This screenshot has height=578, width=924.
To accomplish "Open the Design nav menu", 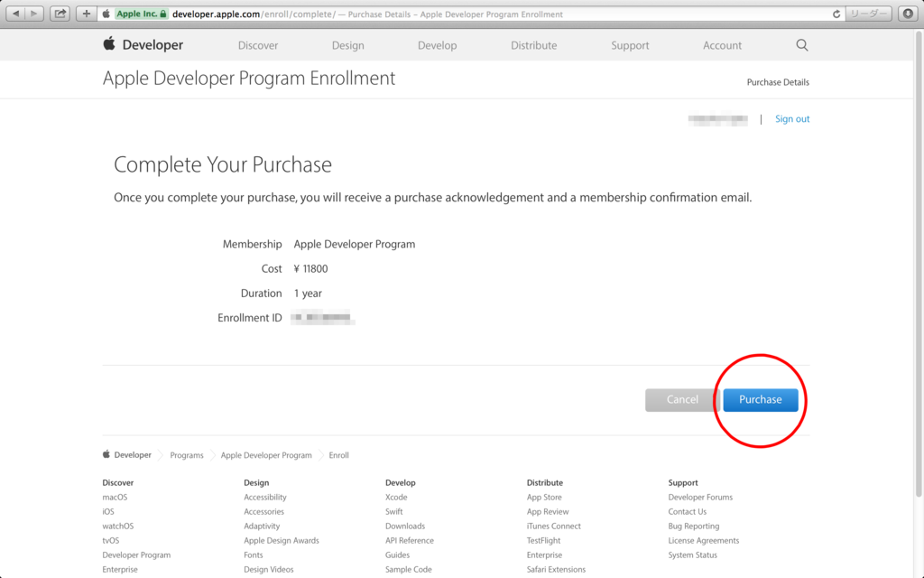I will (347, 45).
